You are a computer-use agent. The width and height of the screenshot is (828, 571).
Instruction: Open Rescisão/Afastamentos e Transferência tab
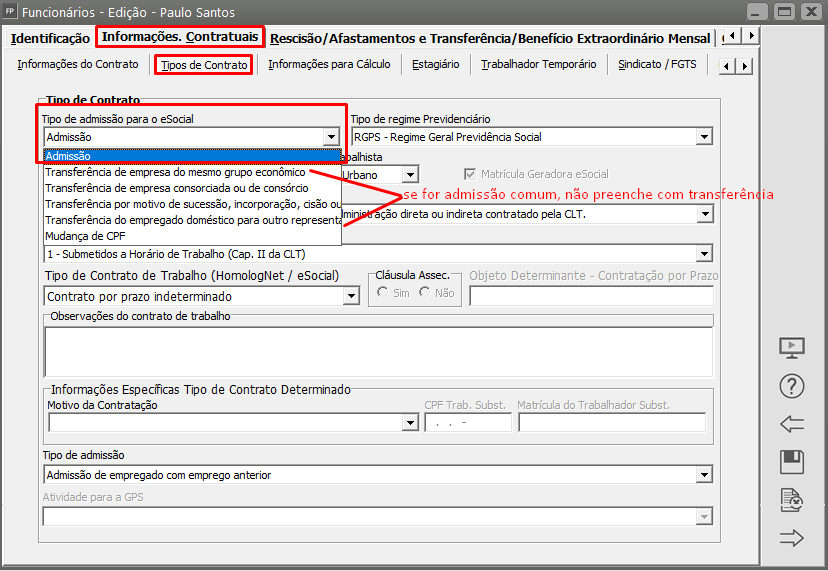[x=490, y=39]
